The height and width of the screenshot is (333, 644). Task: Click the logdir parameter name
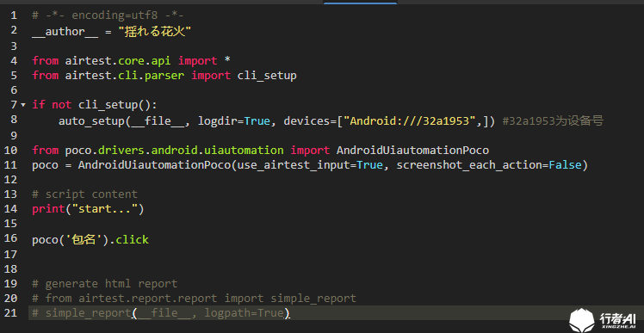[217, 121]
